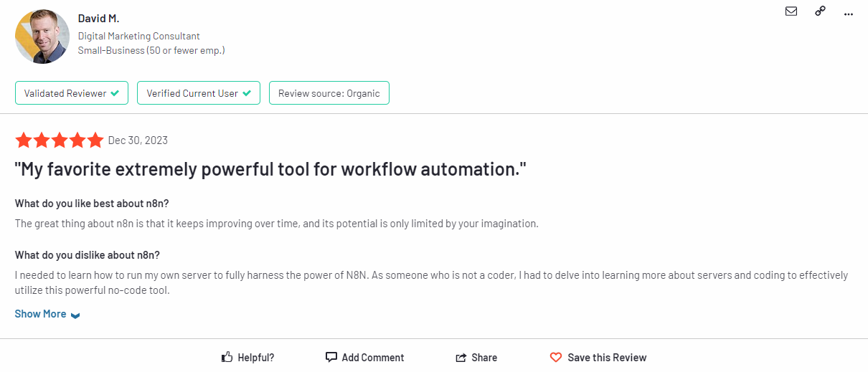The height and width of the screenshot is (372, 868).
Task: Click the Share arrow icon
Action: 461,358
